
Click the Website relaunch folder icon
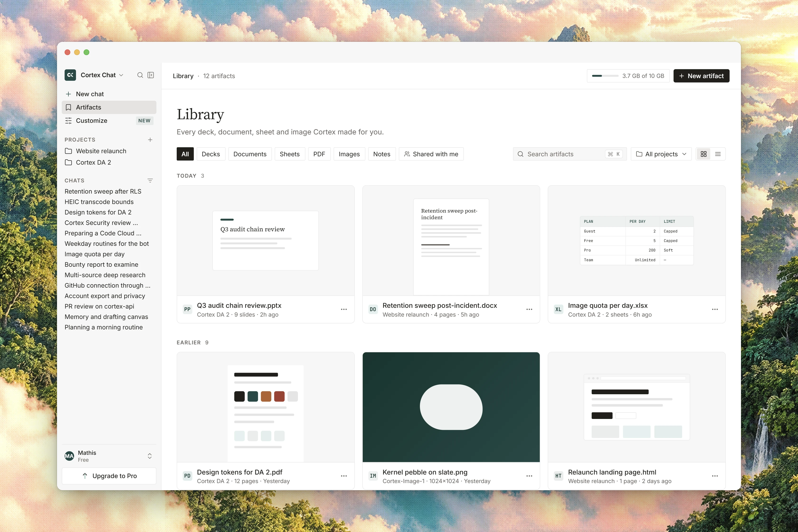pyautogui.click(x=68, y=151)
